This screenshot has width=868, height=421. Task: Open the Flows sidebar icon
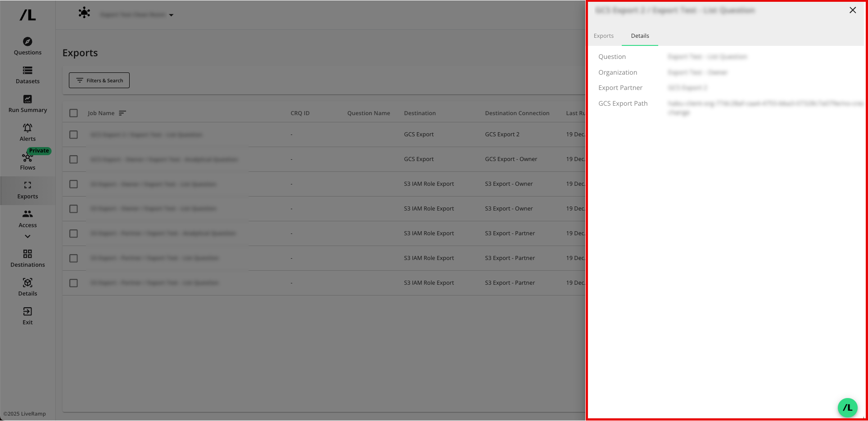[x=27, y=158]
